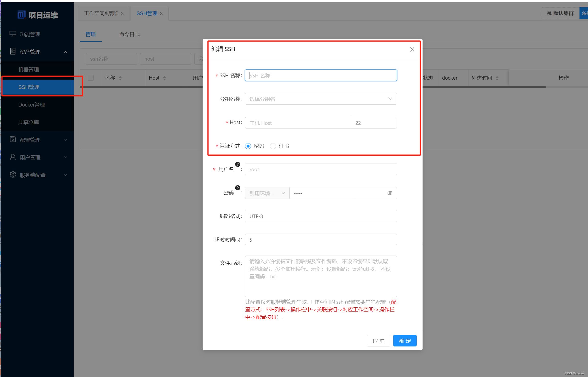
Task: Click the server icon beside 资产管理
Action: click(13, 51)
